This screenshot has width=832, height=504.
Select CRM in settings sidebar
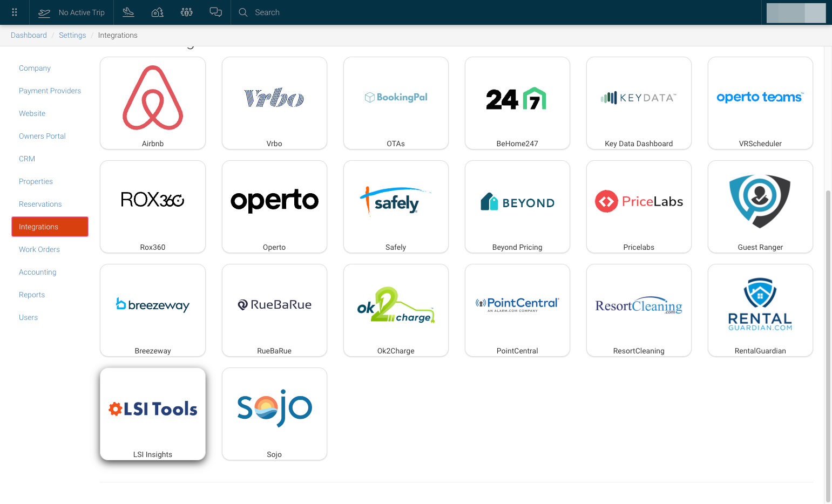pos(27,159)
